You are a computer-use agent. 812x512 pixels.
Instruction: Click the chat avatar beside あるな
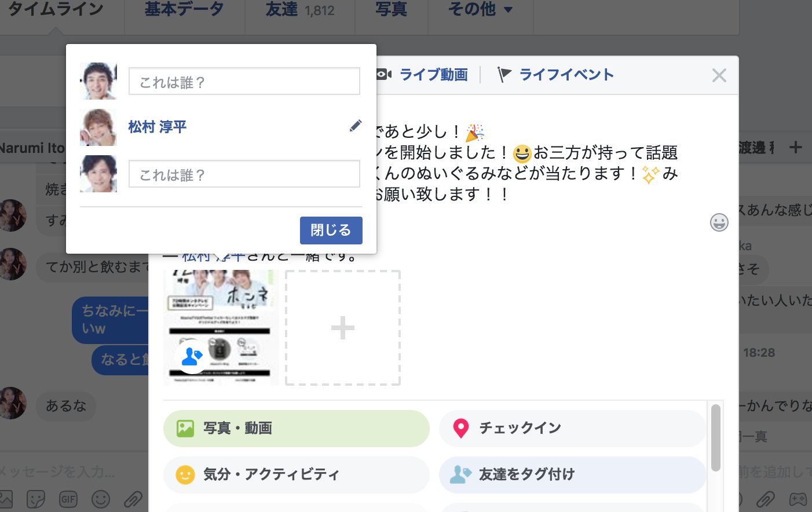tap(13, 403)
